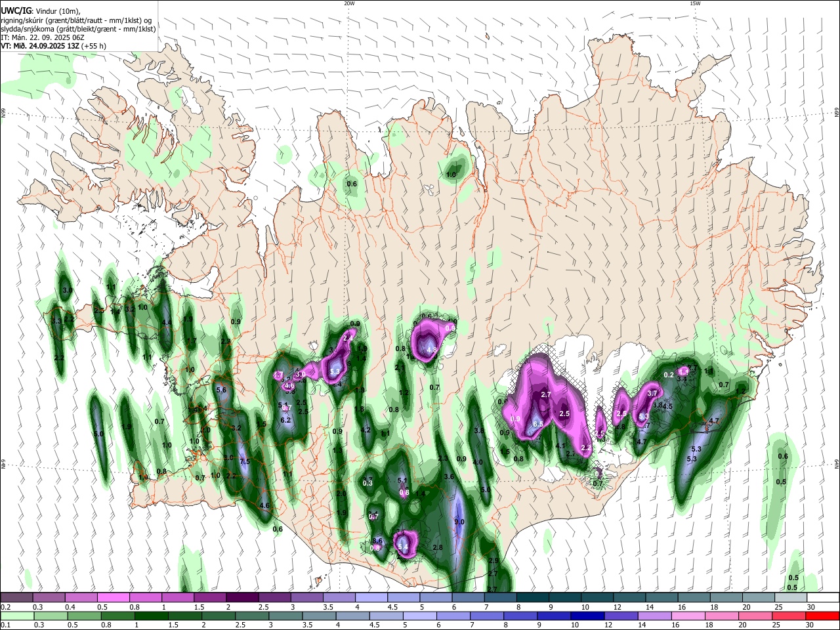Viewport: 840px width, 630px height.
Task: Click the UWC/IG title text
Action: pos(15,11)
